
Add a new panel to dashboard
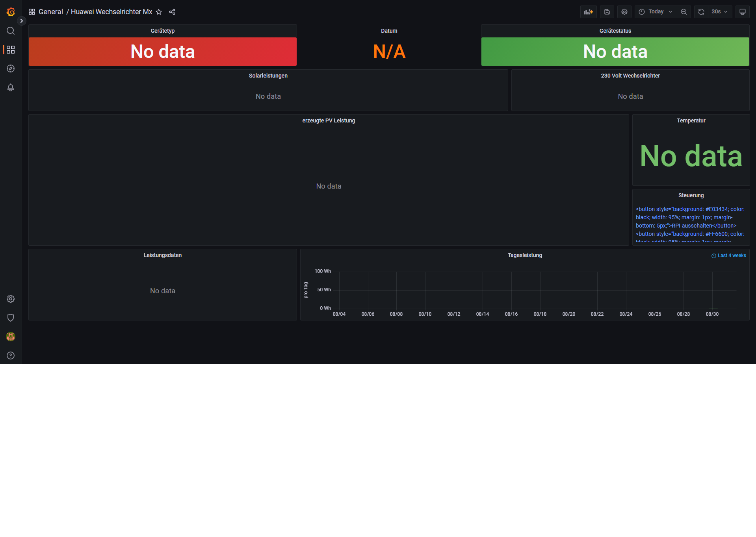589,12
